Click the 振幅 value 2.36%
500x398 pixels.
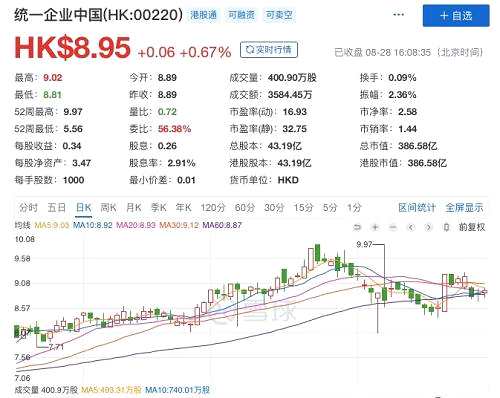[x=402, y=95]
